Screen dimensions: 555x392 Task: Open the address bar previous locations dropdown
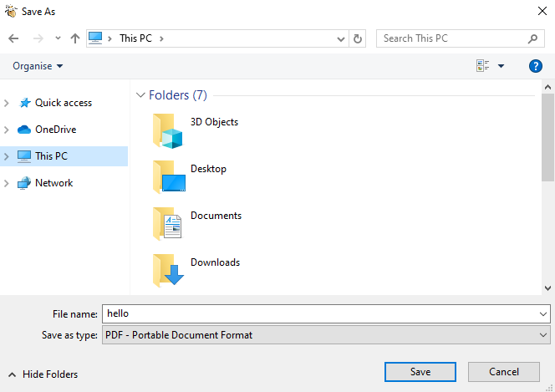(340, 38)
